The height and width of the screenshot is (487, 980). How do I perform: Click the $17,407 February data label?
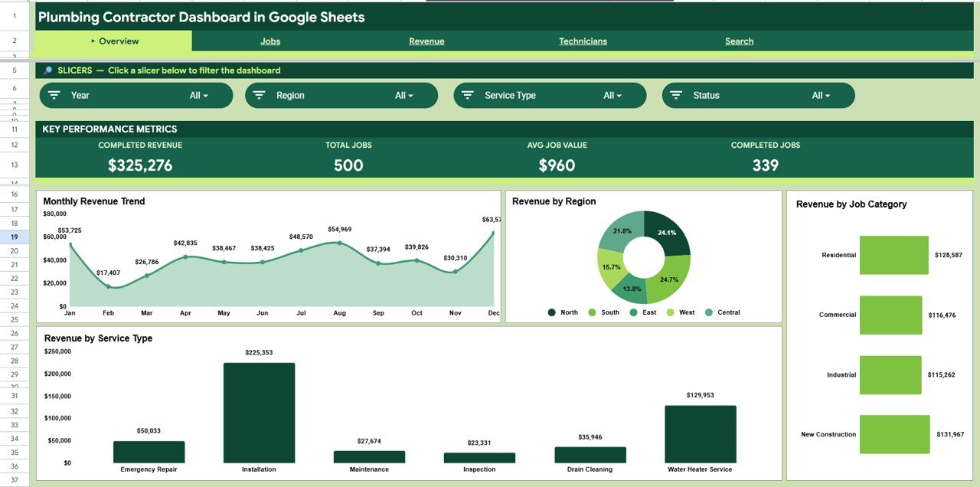point(108,273)
